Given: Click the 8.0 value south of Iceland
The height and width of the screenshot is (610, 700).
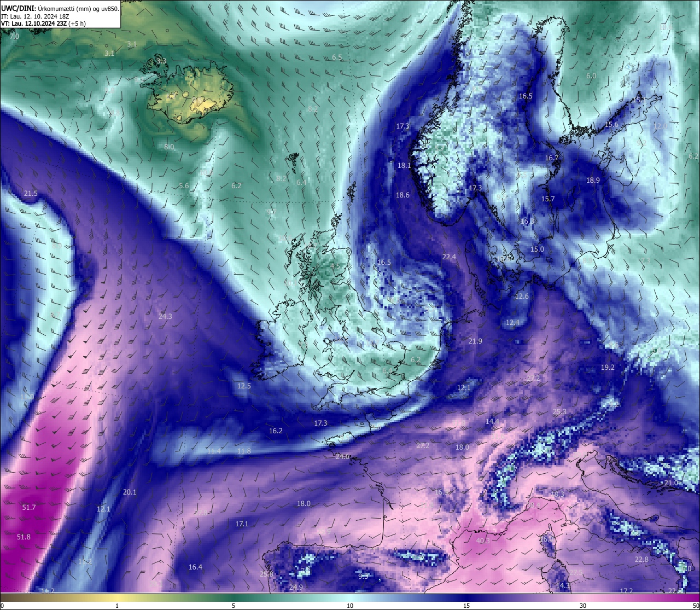Looking at the screenshot, I should (x=169, y=147).
